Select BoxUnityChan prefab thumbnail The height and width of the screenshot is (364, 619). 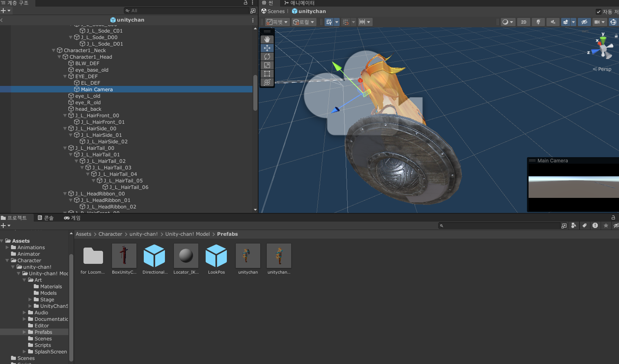click(x=124, y=256)
